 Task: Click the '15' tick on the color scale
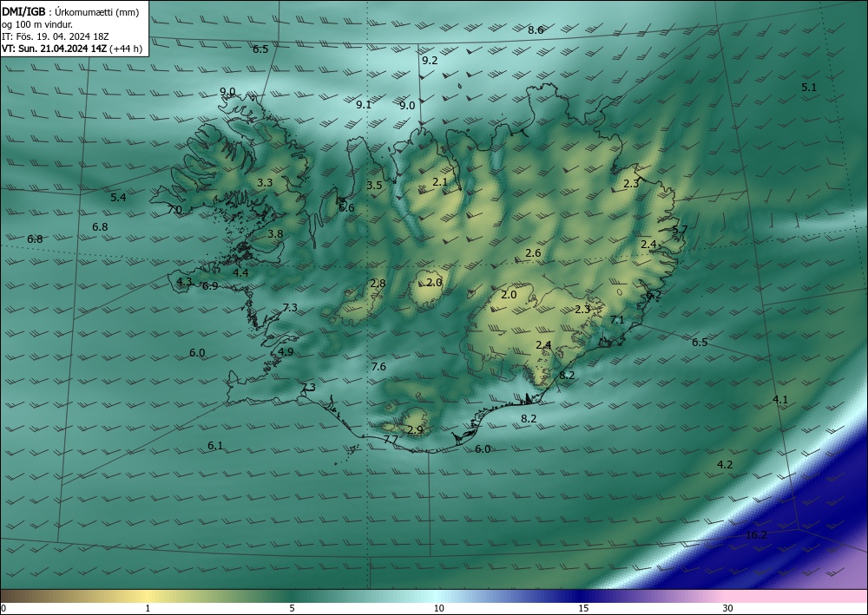tap(583, 608)
